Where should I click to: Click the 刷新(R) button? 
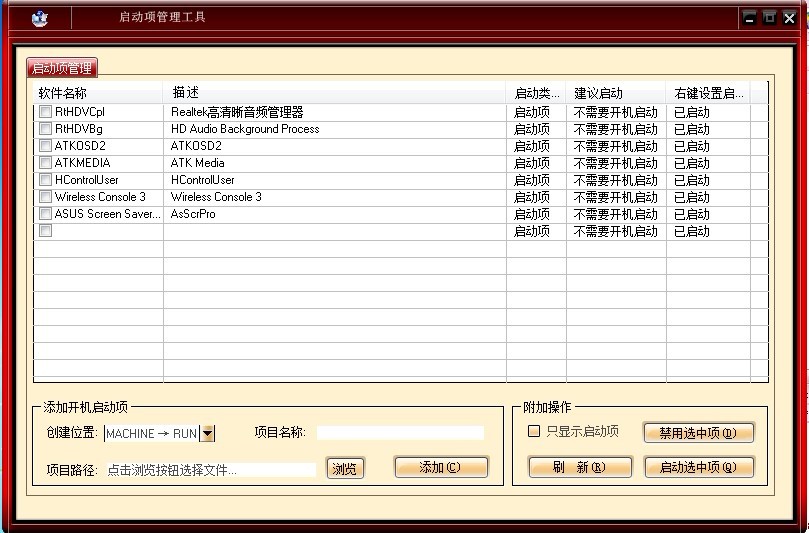point(580,467)
